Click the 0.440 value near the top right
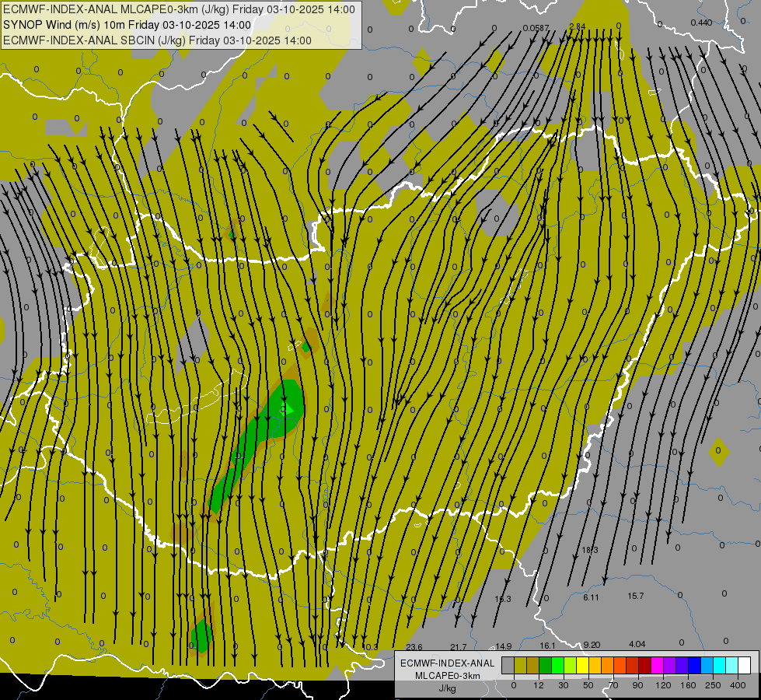 point(700,23)
